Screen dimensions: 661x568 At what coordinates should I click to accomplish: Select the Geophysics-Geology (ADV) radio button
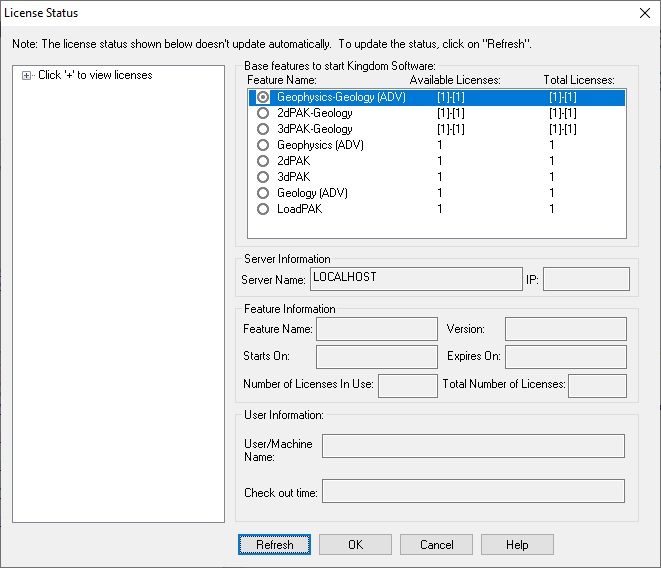click(263, 97)
